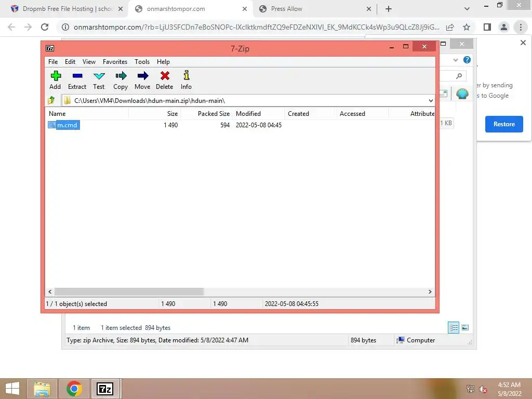Open the taskbar clock showing 4:52 AM
The height and width of the screenshot is (399, 532).
coord(509,389)
